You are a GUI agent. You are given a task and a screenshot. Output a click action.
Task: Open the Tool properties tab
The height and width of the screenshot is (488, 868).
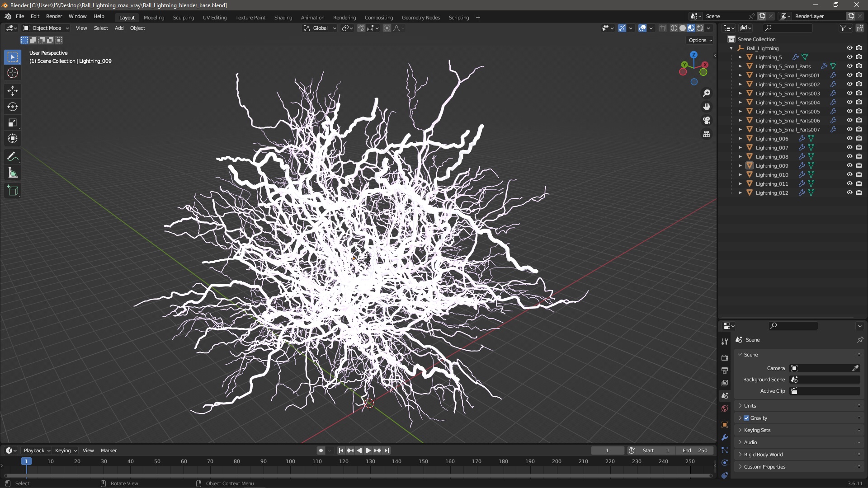point(725,342)
